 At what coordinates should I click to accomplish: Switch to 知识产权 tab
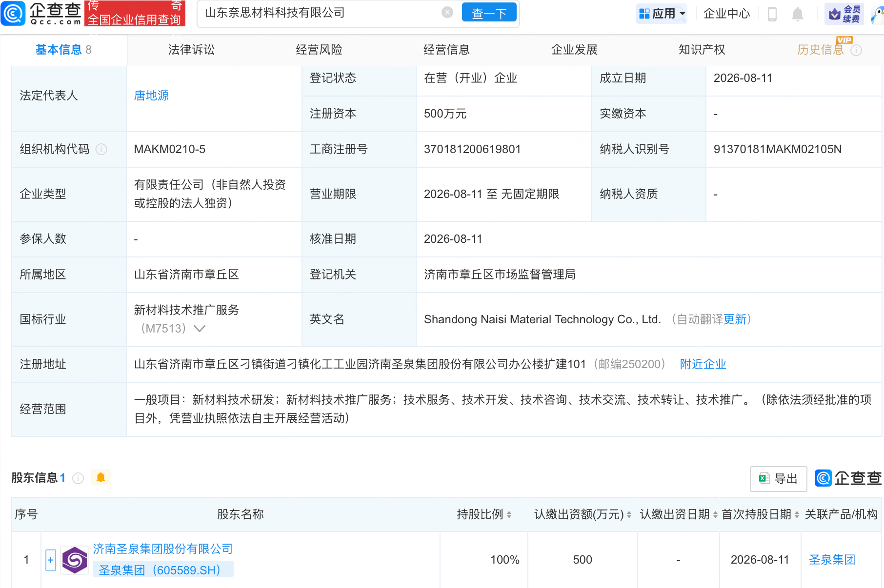702,50
